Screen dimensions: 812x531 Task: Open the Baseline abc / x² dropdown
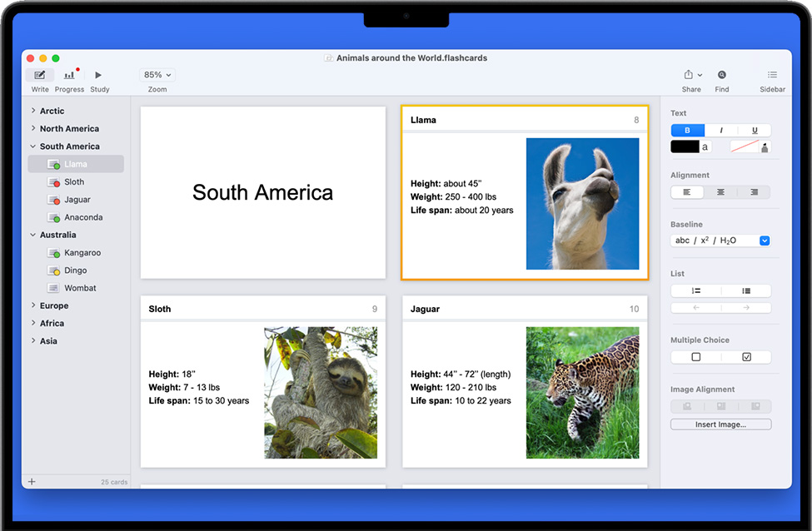720,241
